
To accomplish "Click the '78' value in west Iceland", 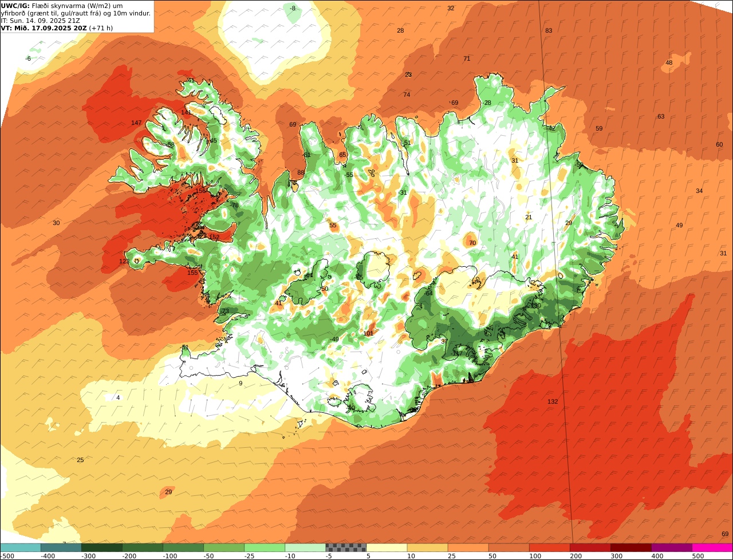I will (x=235, y=206).
